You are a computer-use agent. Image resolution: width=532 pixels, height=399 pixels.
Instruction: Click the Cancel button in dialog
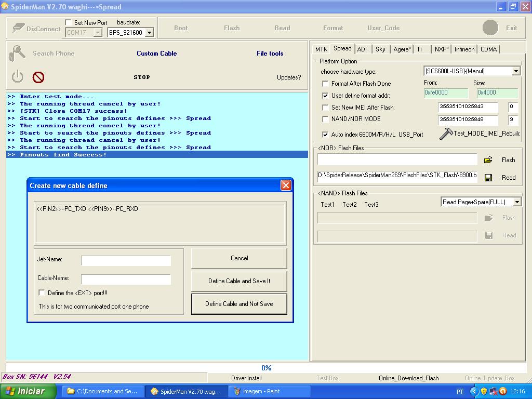(239, 258)
